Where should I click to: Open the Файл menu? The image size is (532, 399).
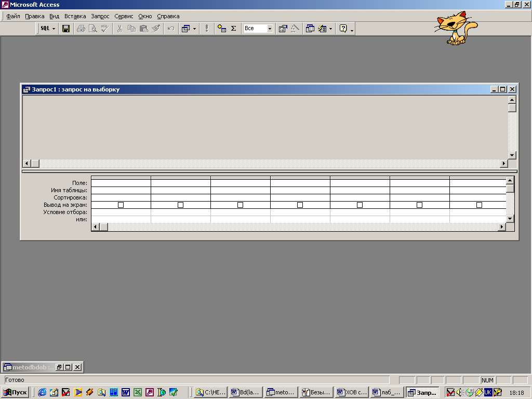[13, 16]
